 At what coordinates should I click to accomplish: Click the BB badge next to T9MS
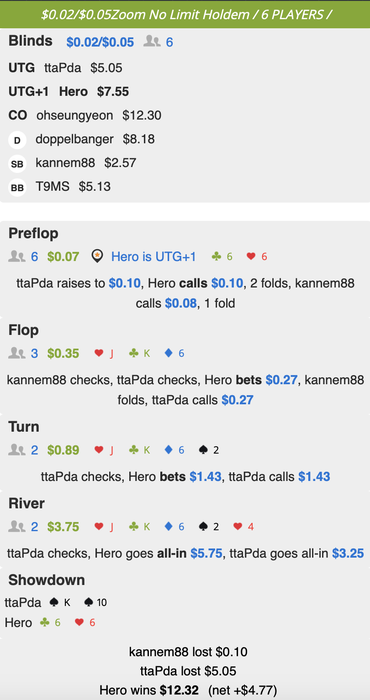[x=17, y=187]
